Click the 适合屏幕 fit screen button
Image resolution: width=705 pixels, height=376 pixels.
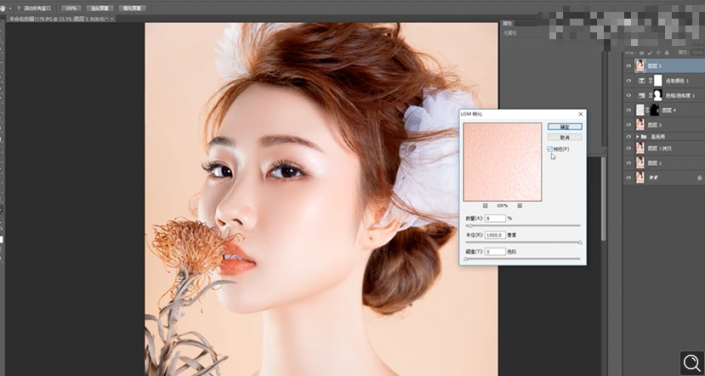pos(100,8)
